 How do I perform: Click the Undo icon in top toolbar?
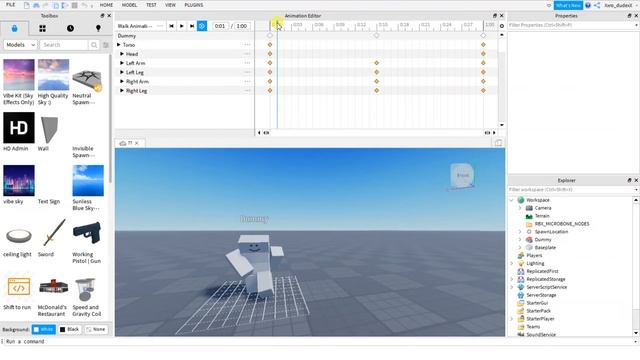click(x=84, y=5)
